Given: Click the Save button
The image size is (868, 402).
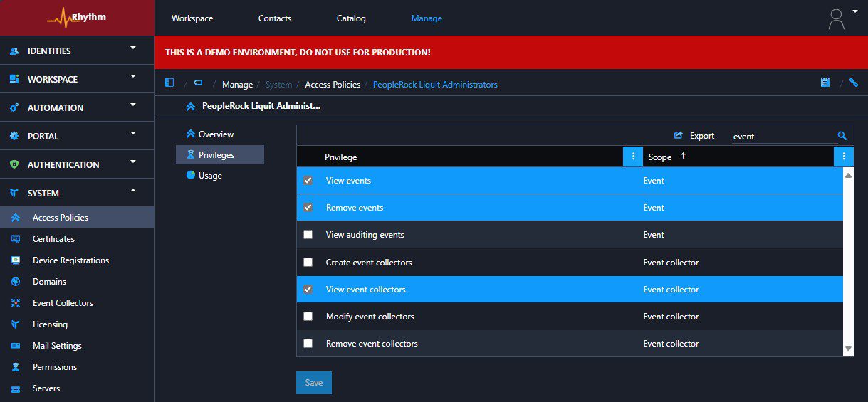Looking at the screenshot, I should click(x=314, y=383).
